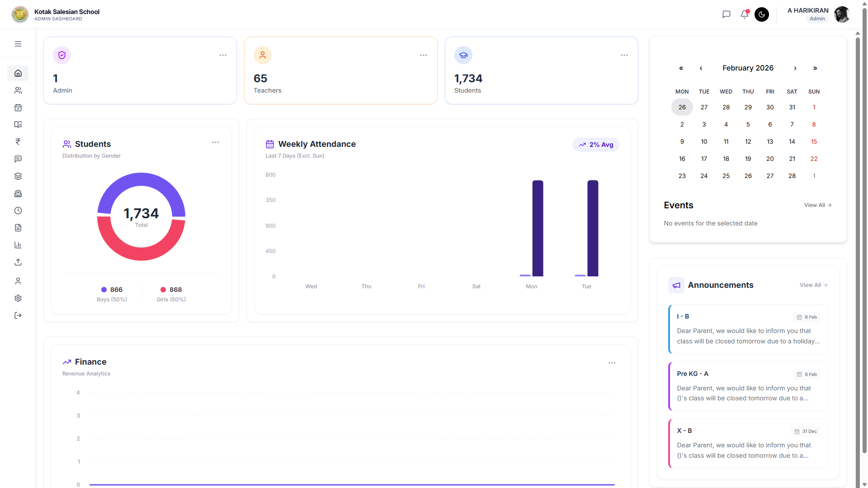The image size is (868, 488).
Task: Go to next month in the calendar
Action: click(795, 68)
